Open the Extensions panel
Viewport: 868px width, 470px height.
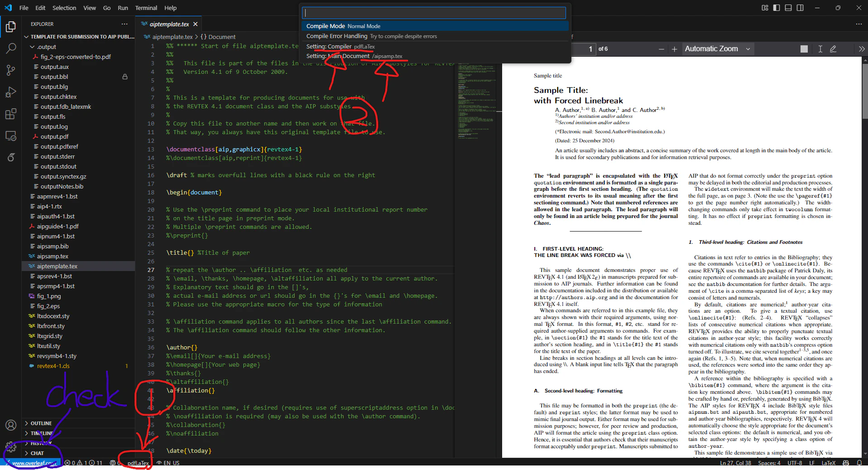[x=11, y=114]
